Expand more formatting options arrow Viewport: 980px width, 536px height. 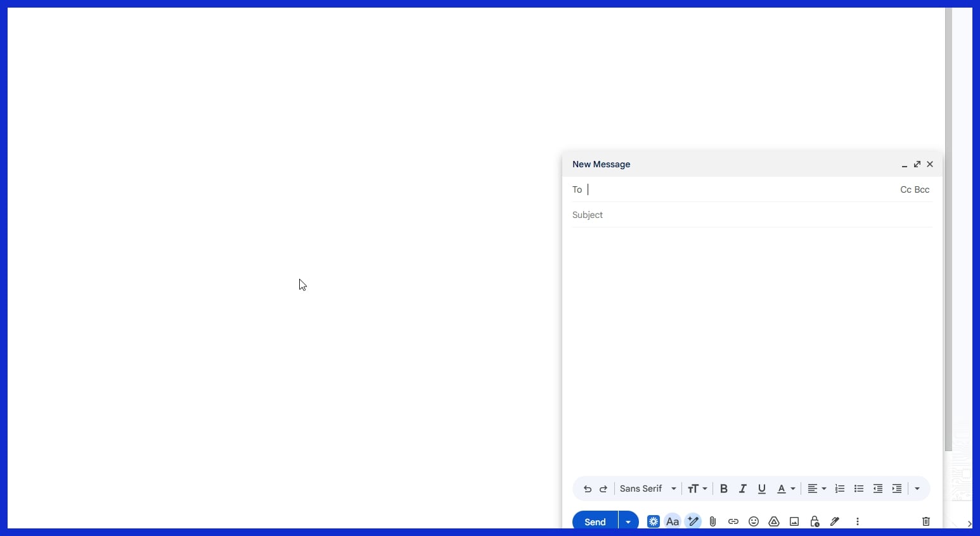pos(917,488)
